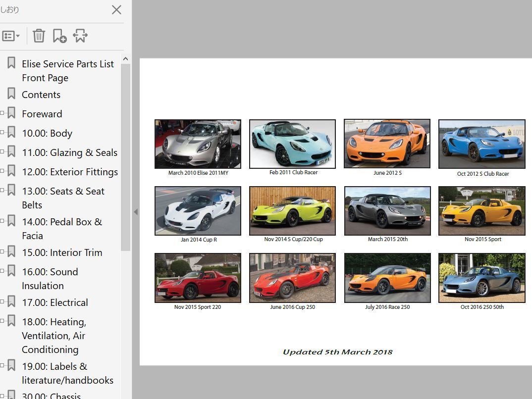
Task: Click the bookmarks scroll-up arrow
Action: (125, 59)
